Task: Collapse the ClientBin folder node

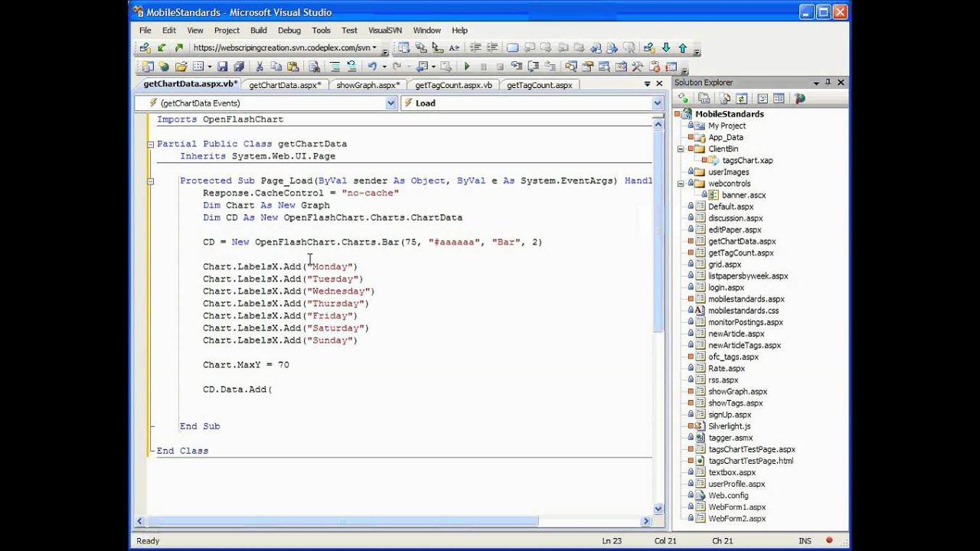Action: (x=680, y=148)
